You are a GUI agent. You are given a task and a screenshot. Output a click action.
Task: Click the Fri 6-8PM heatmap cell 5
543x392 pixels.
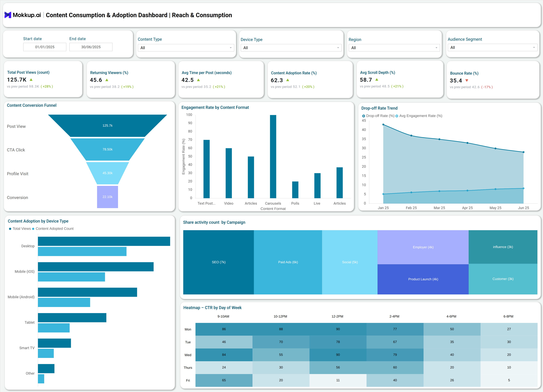509,380
